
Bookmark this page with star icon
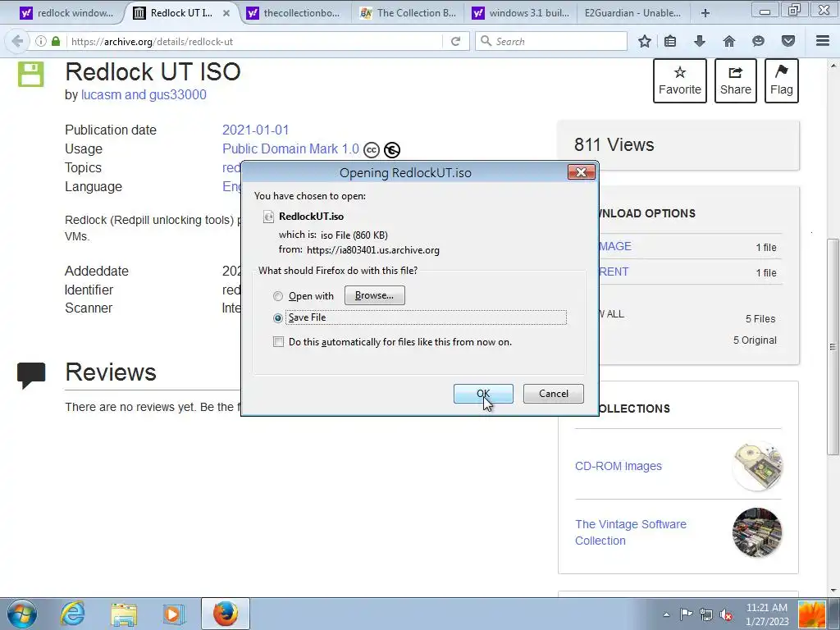[645, 41]
